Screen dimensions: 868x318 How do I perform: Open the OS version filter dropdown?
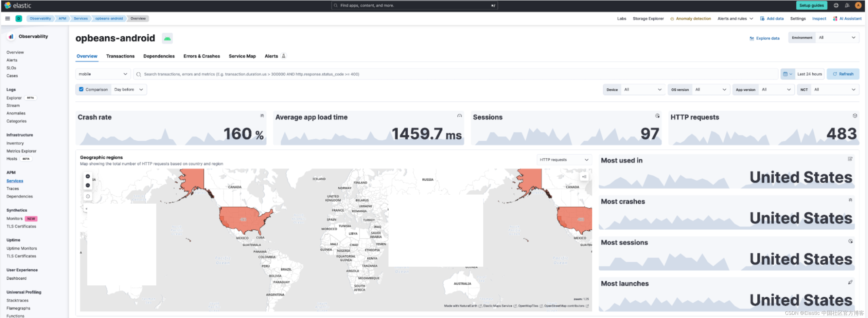pos(711,89)
